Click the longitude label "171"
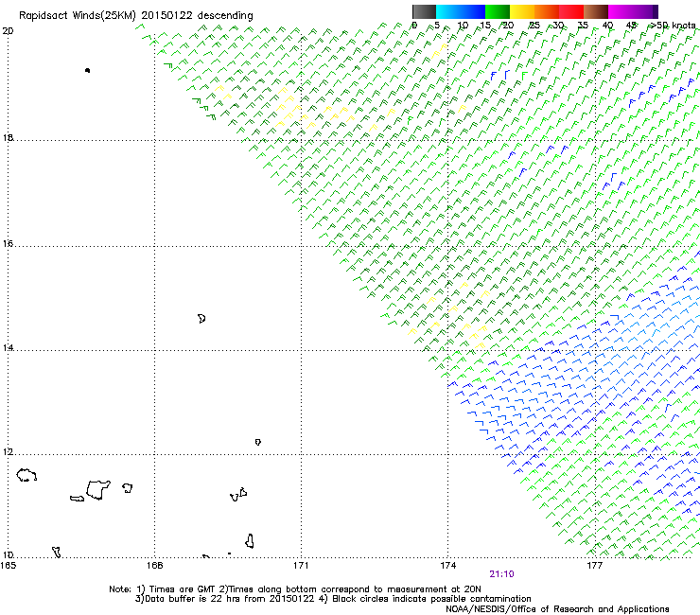 point(301,566)
